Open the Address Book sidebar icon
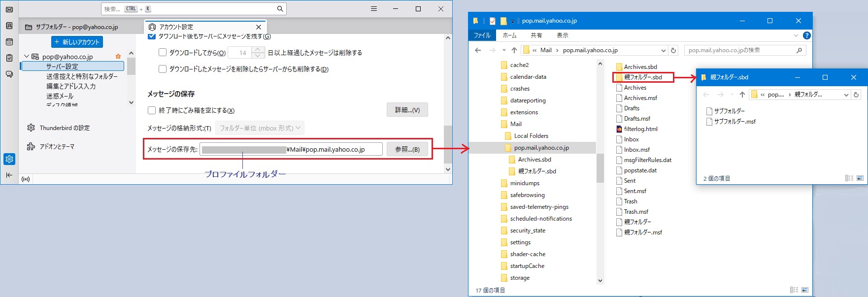The width and height of the screenshot is (868, 297). [9, 26]
